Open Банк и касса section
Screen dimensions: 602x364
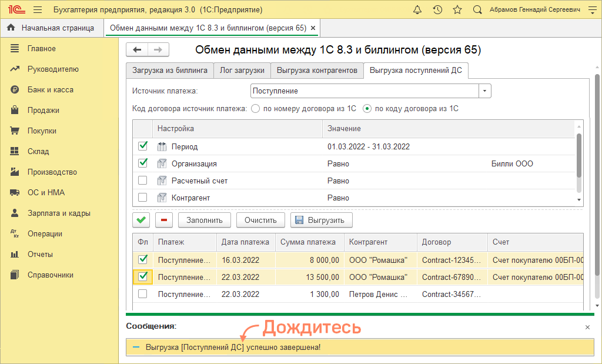pyautogui.click(x=50, y=90)
